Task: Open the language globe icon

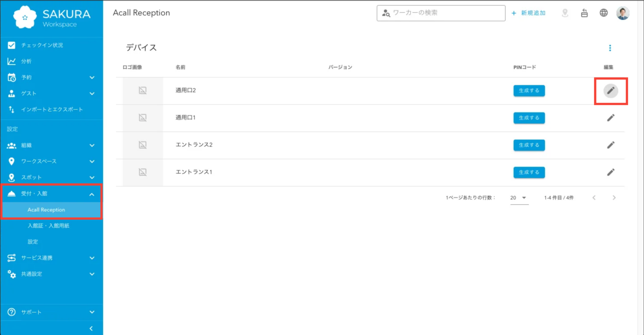Action: tap(604, 13)
